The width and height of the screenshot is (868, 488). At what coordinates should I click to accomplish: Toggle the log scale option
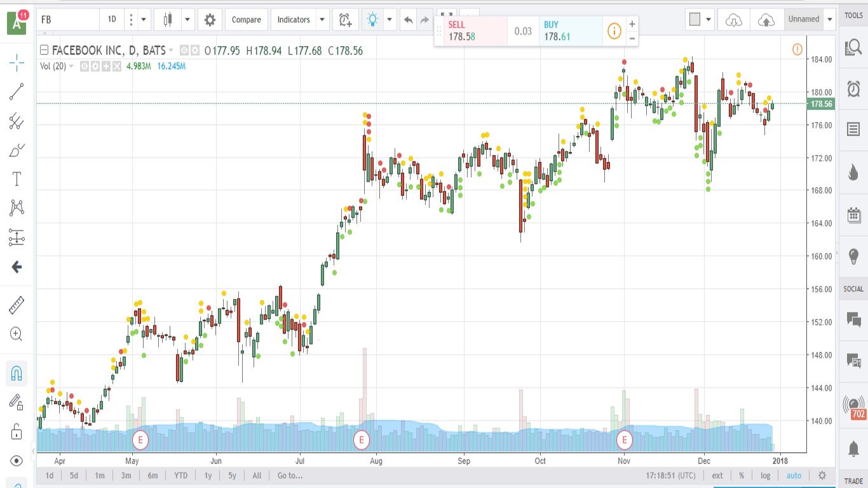pyautogui.click(x=766, y=475)
